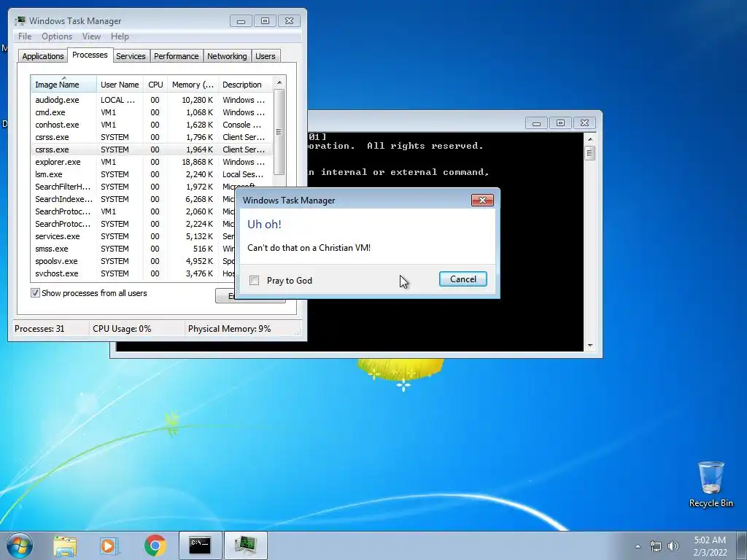Minimize the Command Prompt window
This screenshot has width=747, height=560.
(x=536, y=123)
